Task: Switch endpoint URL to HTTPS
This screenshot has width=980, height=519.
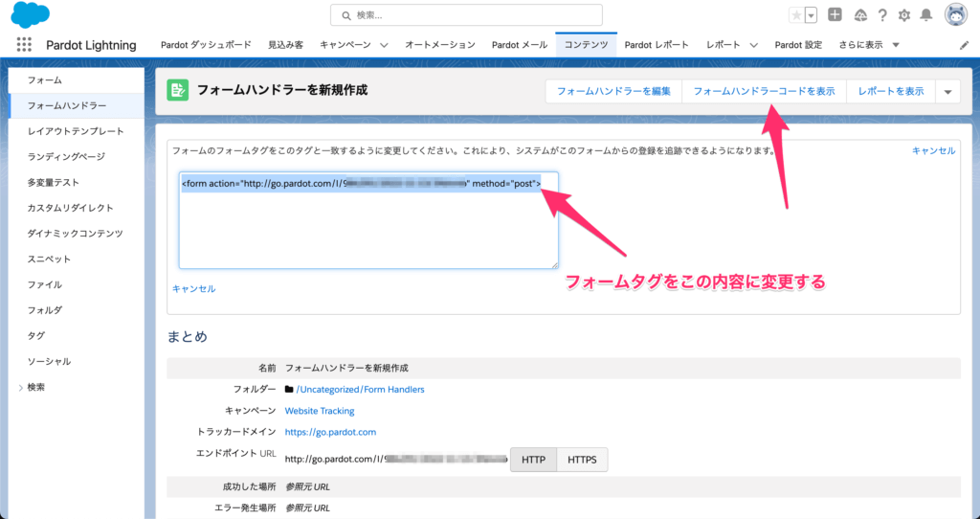Action: (x=582, y=460)
